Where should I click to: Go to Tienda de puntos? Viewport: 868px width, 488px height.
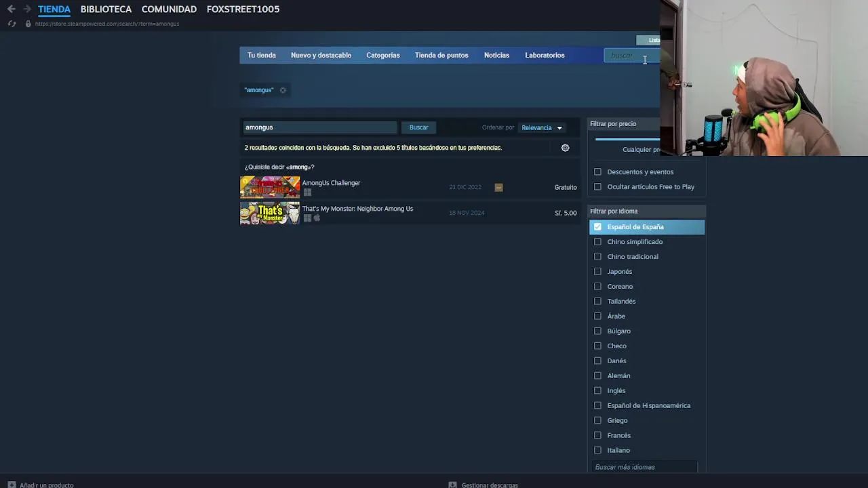[441, 56]
